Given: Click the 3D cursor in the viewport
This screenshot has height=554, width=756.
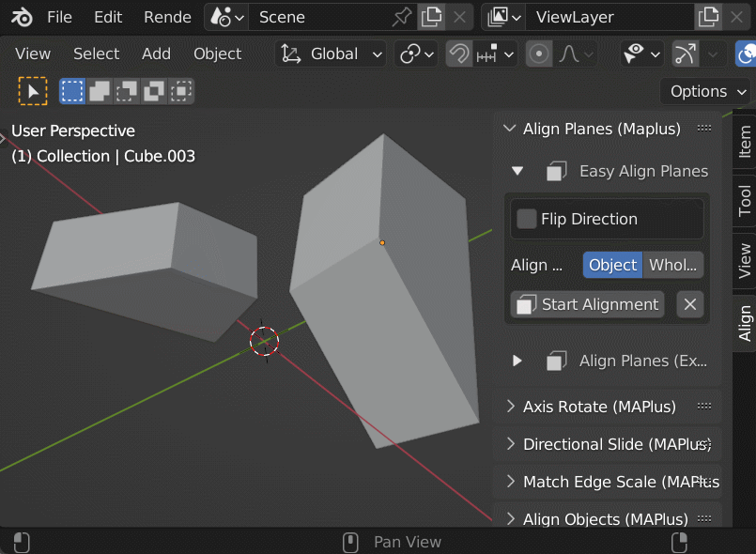Looking at the screenshot, I should coord(264,341).
